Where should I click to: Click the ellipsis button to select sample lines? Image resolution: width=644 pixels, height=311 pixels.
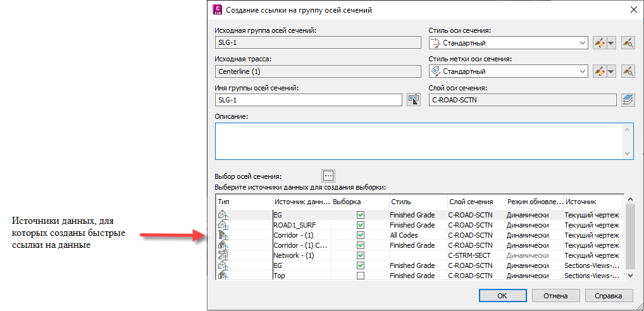click(327, 176)
